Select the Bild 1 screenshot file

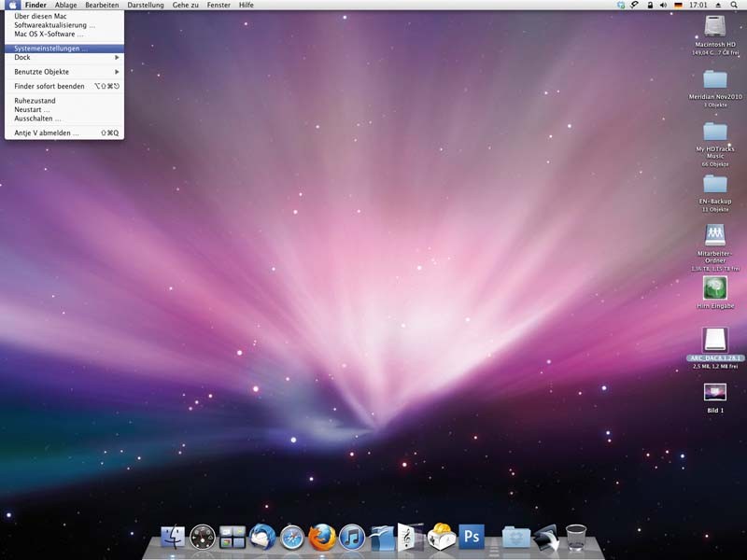[x=715, y=393]
